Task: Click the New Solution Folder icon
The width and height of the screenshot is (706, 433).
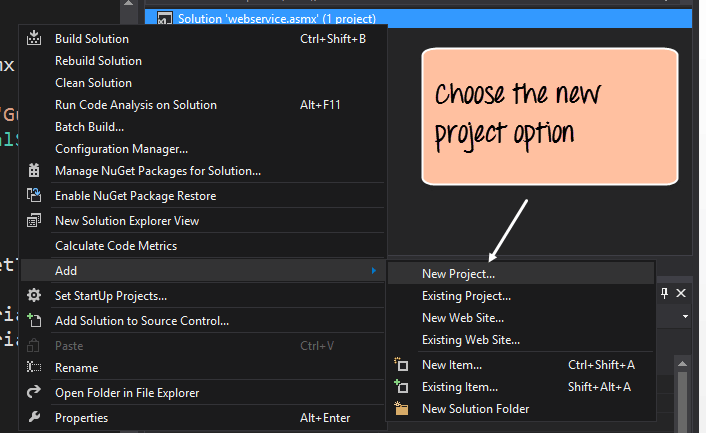Action: 402,409
